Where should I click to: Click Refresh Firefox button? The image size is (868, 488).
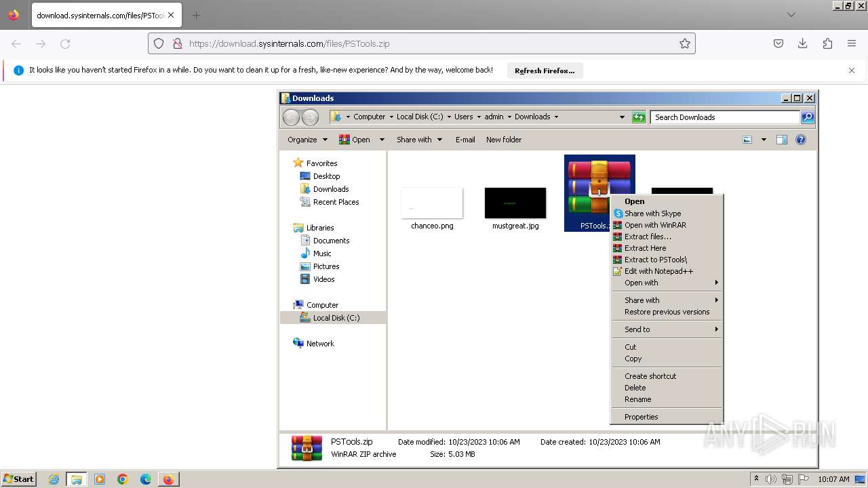point(545,70)
